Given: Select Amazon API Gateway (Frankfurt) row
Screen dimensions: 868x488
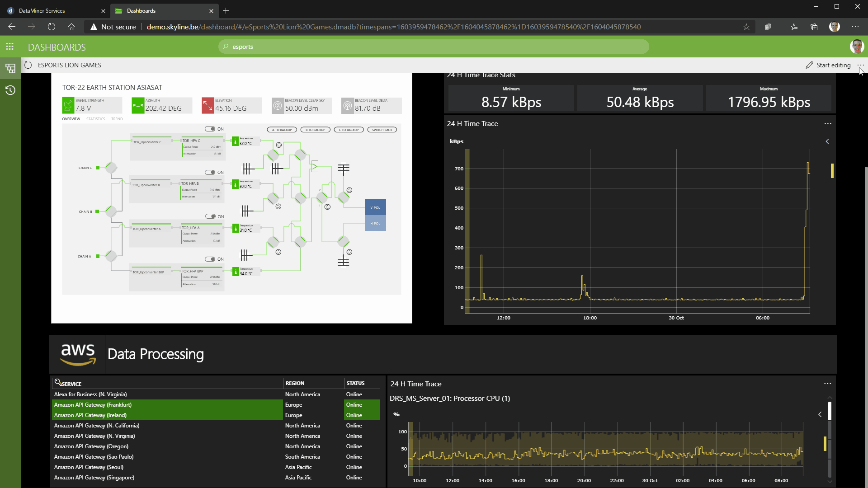Looking at the screenshot, I should [x=216, y=405].
